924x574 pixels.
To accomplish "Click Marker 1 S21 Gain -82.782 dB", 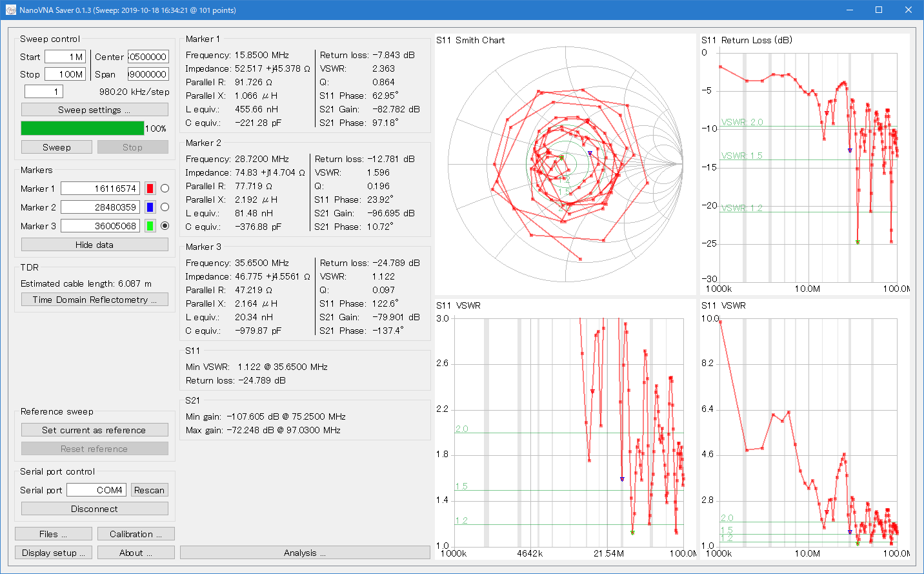I will [x=396, y=109].
